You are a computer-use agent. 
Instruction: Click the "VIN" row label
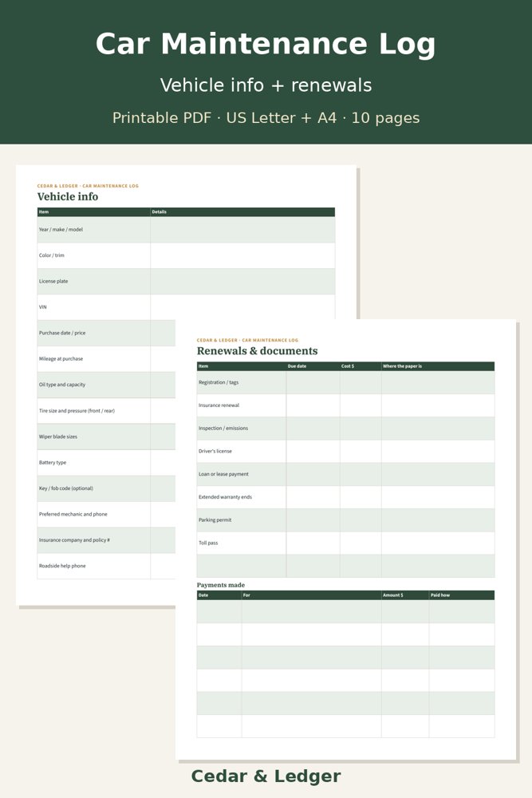[x=43, y=307]
